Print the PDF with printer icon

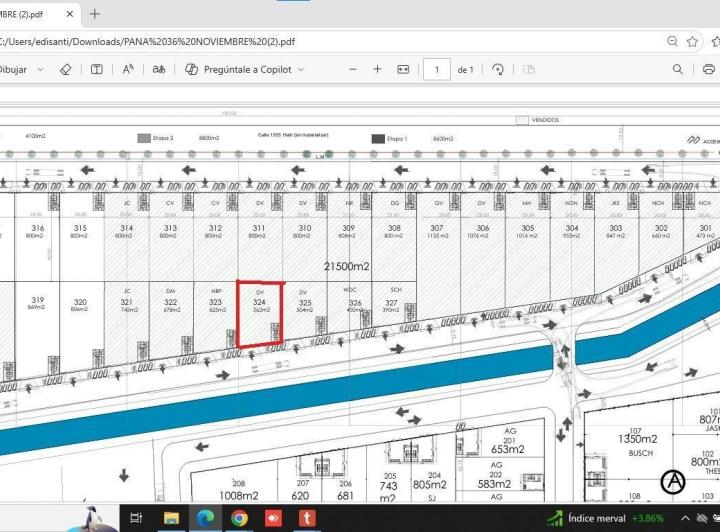pos(709,70)
